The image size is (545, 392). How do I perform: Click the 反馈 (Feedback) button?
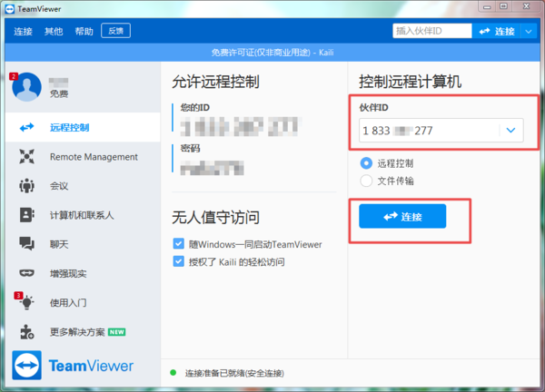[116, 31]
